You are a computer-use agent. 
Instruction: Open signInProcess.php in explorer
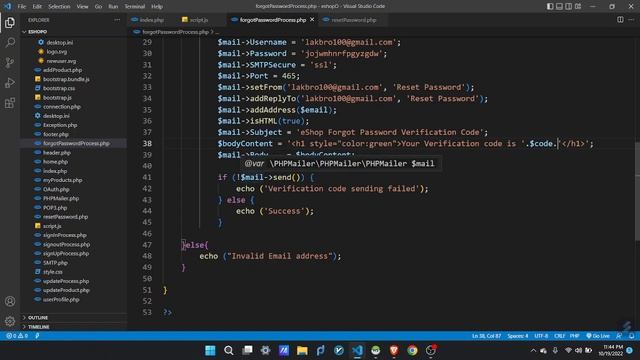pyautogui.click(x=64, y=235)
